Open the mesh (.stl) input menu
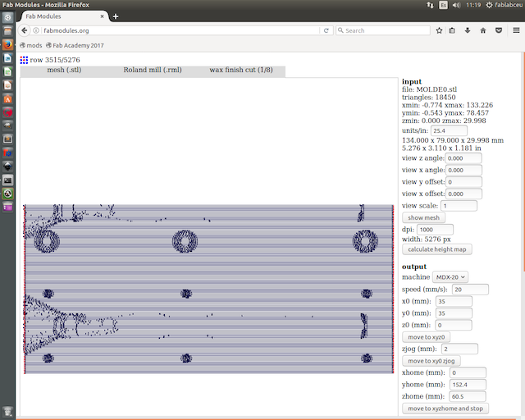 pos(64,70)
